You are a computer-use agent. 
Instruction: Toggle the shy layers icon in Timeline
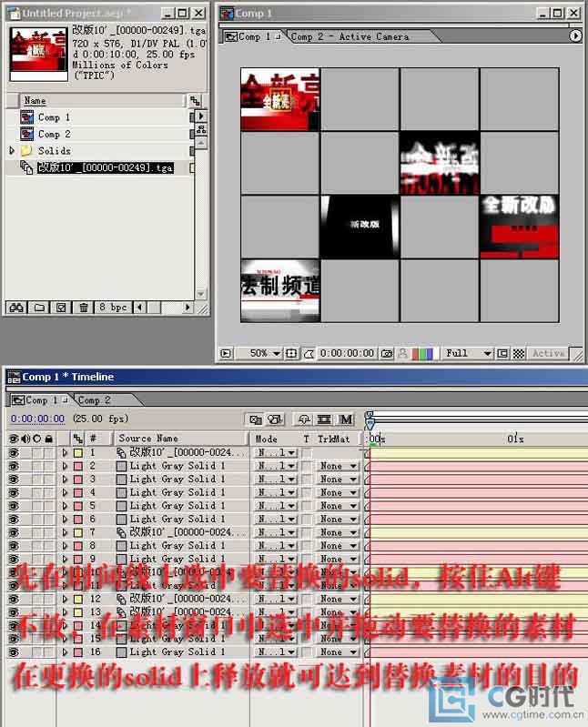[x=304, y=419]
